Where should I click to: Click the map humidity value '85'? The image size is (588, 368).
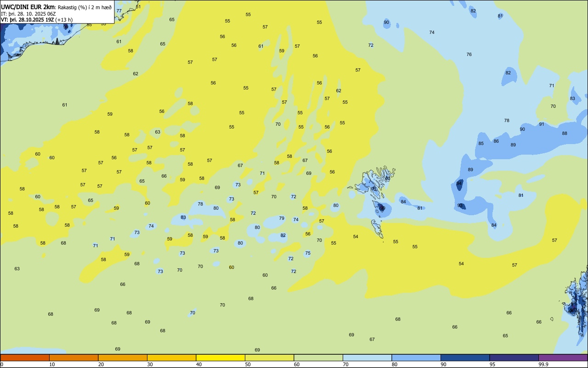(481, 143)
